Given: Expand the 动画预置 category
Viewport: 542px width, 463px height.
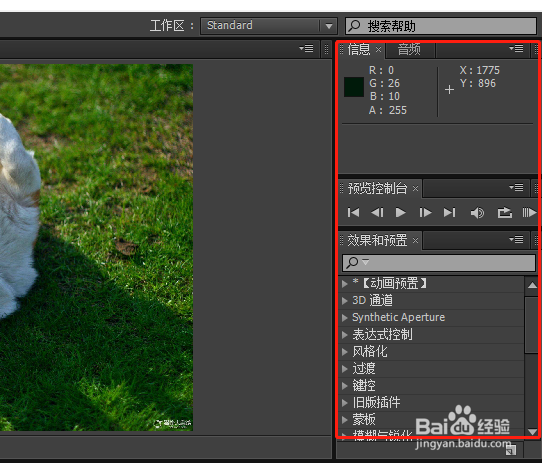Looking at the screenshot, I should pos(344,284).
